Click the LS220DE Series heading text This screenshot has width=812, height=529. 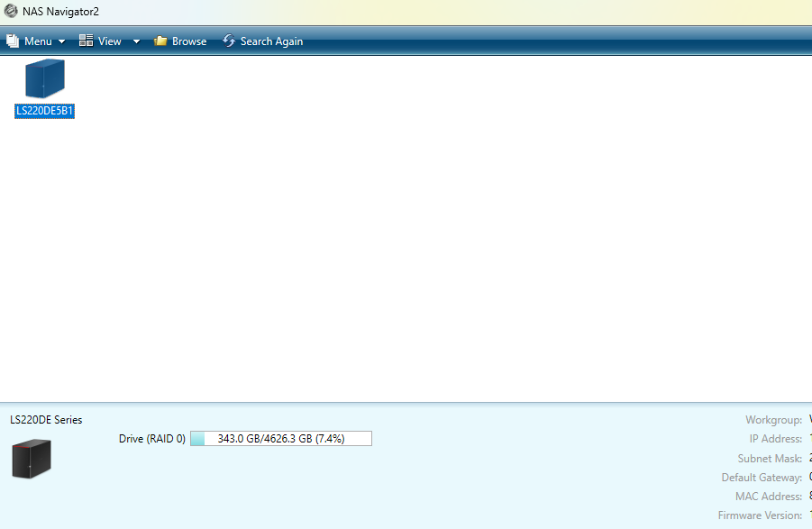coord(46,420)
